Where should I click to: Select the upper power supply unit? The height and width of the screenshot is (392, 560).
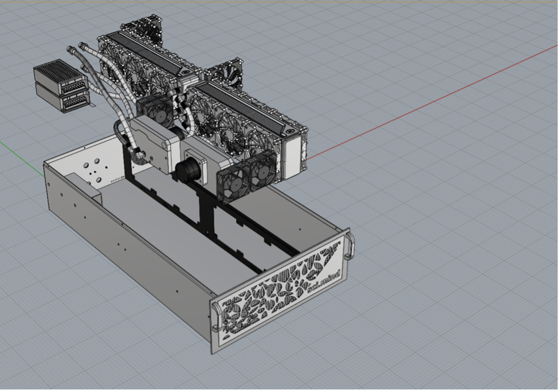60,77
